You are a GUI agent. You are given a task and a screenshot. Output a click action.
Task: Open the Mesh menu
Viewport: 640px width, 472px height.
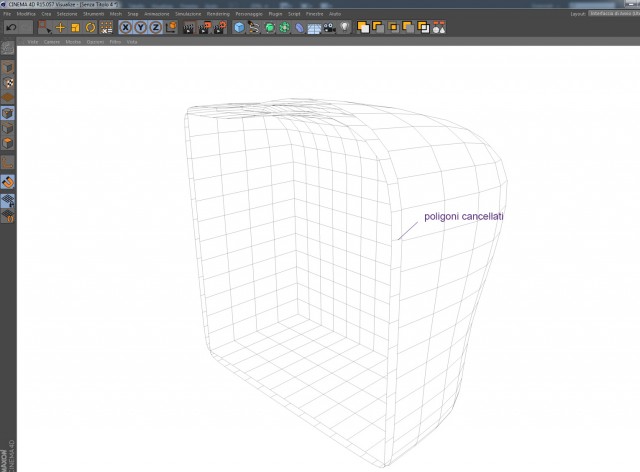pos(116,14)
